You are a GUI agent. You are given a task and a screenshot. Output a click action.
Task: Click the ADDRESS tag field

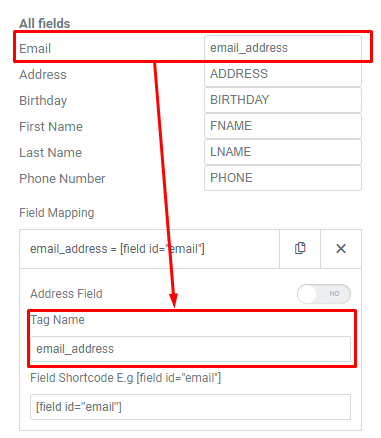point(283,74)
